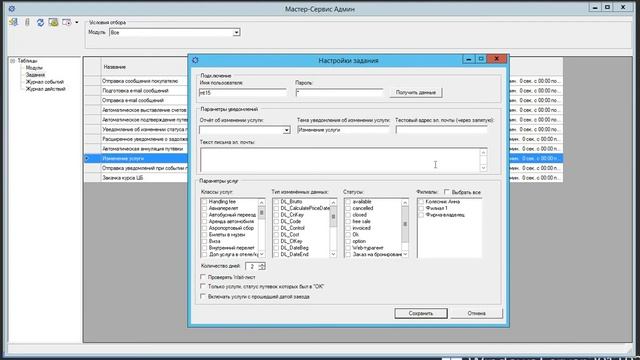
Task: Click the Количество дней value field
Action: click(x=252, y=266)
